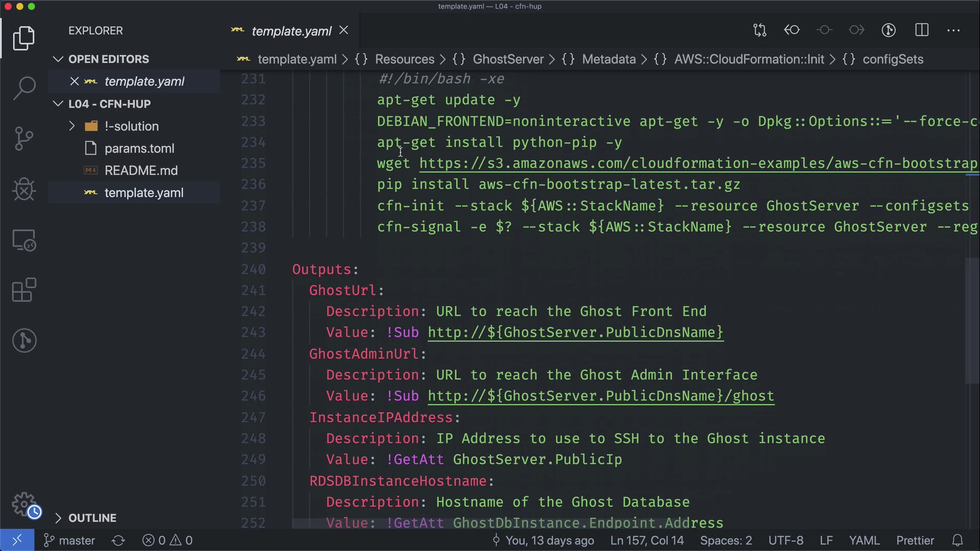Image resolution: width=980 pixels, height=551 pixels.
Task: Open the Run and Debug view
Action: [24, 189]
